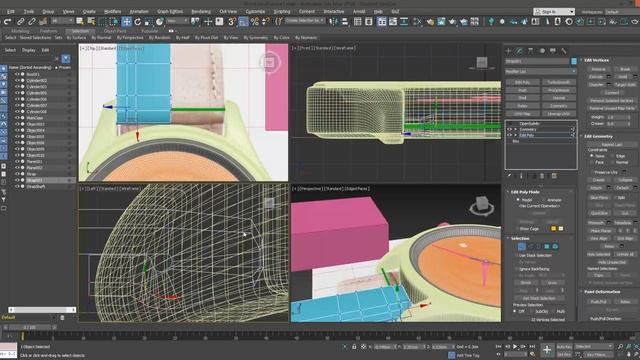The image size is (640, 360).
Task: Toggle eye of Symmetry modifier in stack
Action: tap(509, 129)
